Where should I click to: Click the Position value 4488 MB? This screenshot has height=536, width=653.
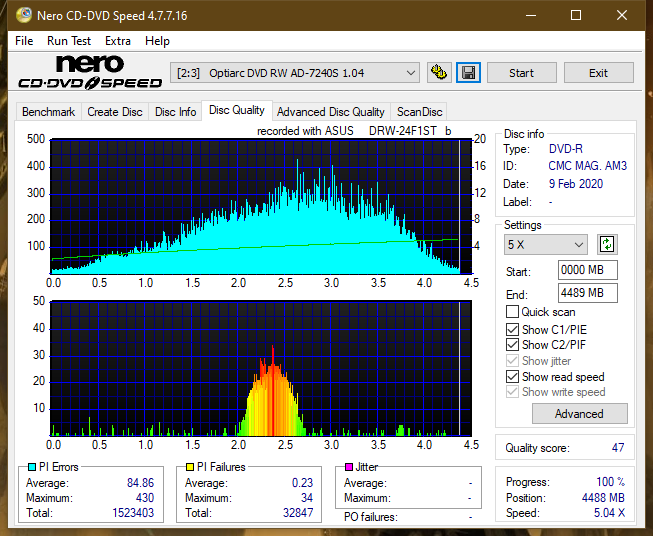coord(603,498)
